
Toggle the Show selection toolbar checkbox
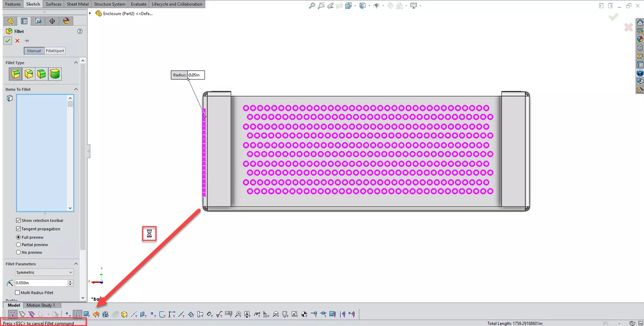pos(18,221)
